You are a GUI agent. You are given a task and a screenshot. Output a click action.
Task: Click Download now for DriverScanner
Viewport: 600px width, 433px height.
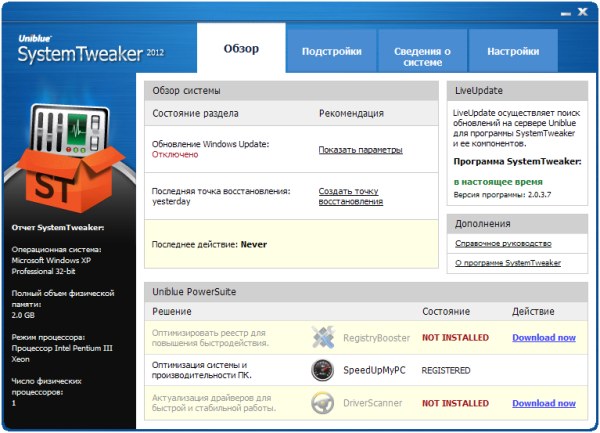pyautogui.click(x=543, y=403)
